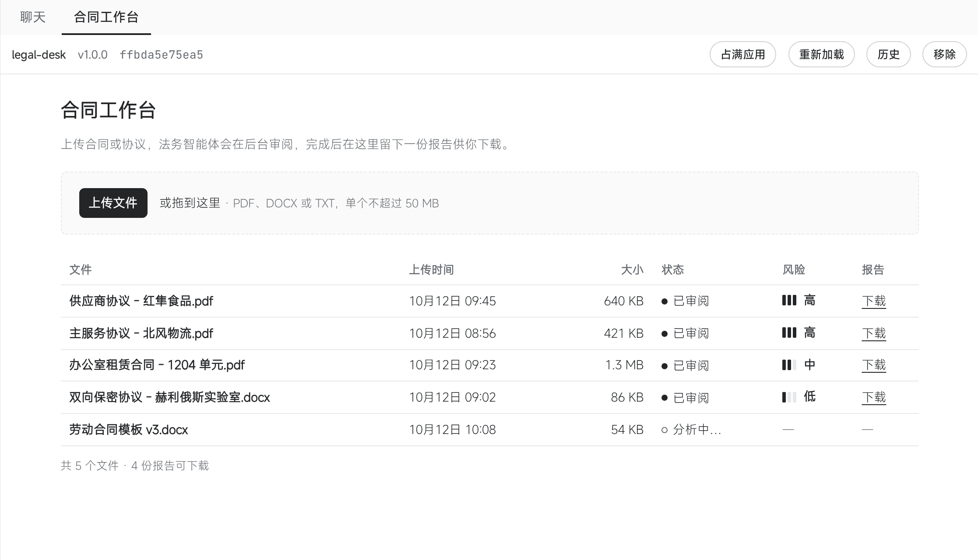Switch to the 聊天 tab
The image size is (978, 560).
tap(33, 17)
